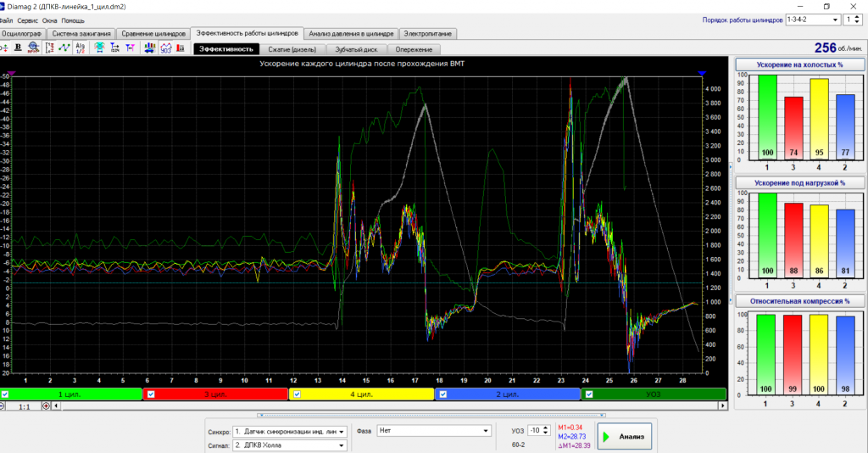This screenshot has width=868, height=453.
Task: Click the green '1 цил.' legend bar
Action: point(71,394)
